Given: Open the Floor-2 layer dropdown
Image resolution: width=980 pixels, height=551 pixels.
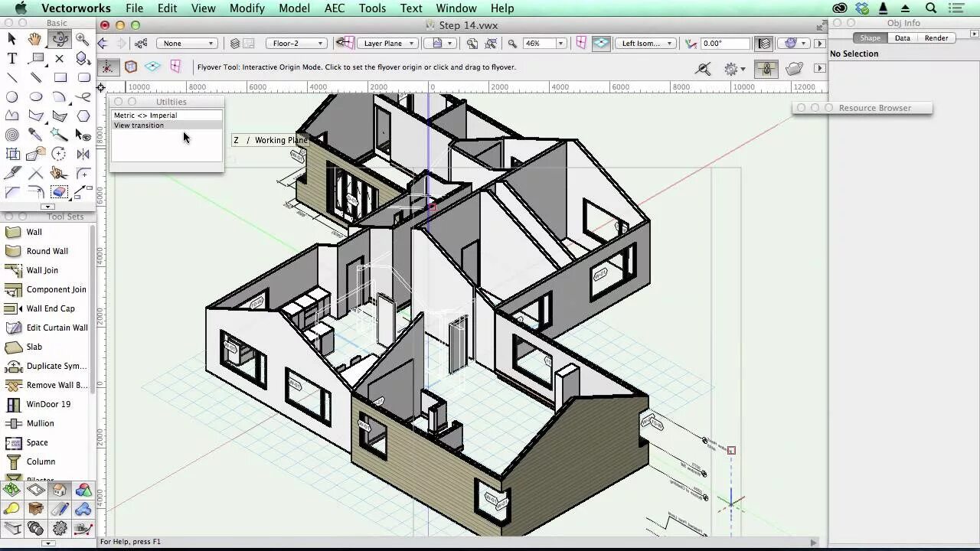Looking at the screenshot, I should point(298,44).
